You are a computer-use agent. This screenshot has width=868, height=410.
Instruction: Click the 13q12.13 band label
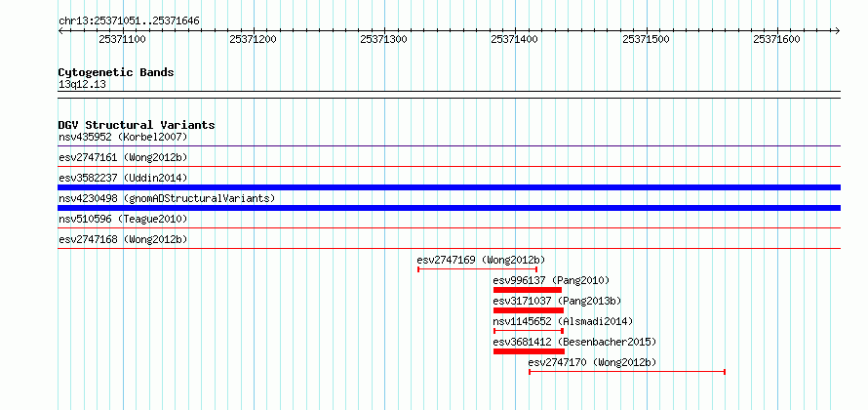tap(83, 85)
